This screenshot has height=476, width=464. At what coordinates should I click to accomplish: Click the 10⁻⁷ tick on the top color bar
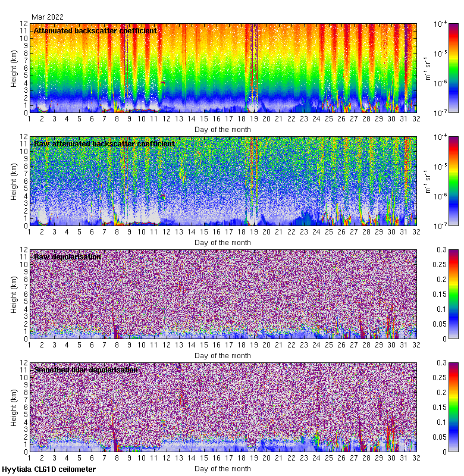(x=440, y=113)
